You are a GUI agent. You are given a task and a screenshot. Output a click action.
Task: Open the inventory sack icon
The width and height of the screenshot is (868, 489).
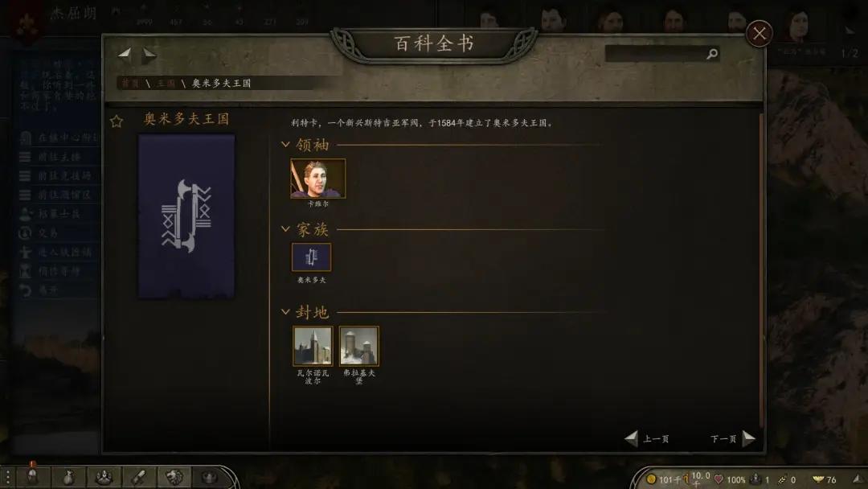click(x=68, y=476)
